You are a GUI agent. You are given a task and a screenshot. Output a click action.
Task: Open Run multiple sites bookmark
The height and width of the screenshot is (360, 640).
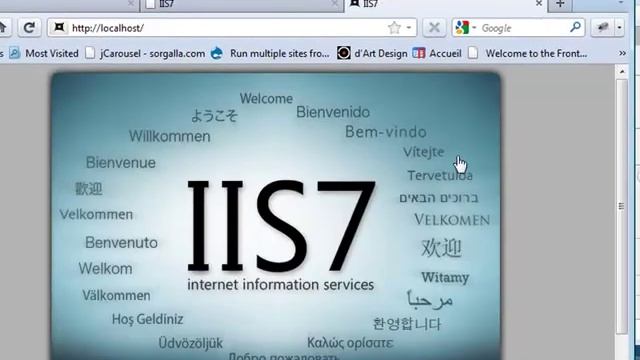[x=270, y=53]
